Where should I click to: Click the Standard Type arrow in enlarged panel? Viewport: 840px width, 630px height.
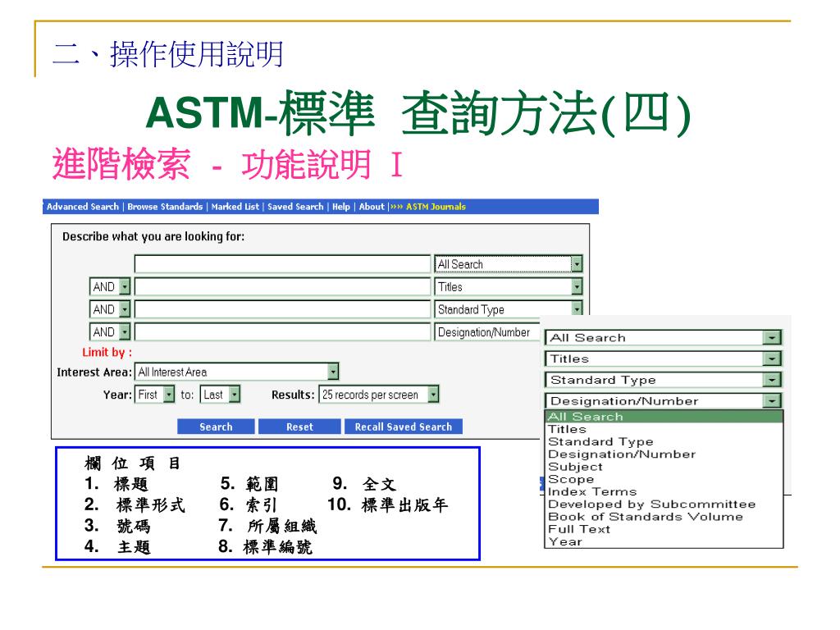(771, 380)
